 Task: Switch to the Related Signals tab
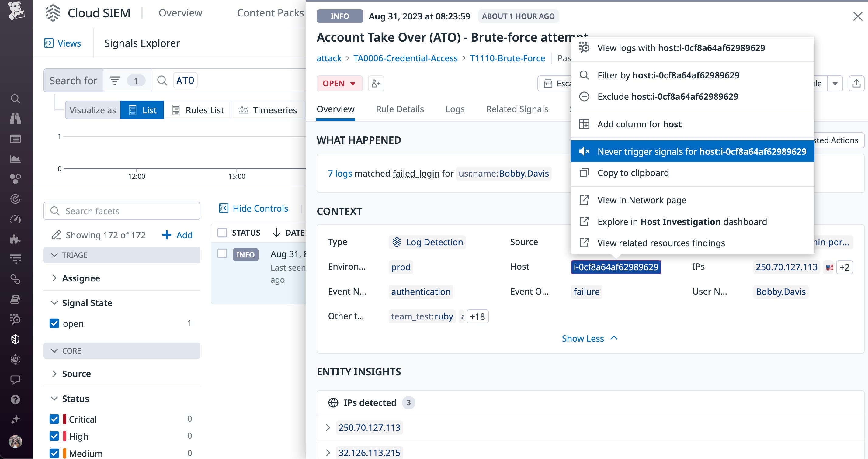(x=517, y=109)
